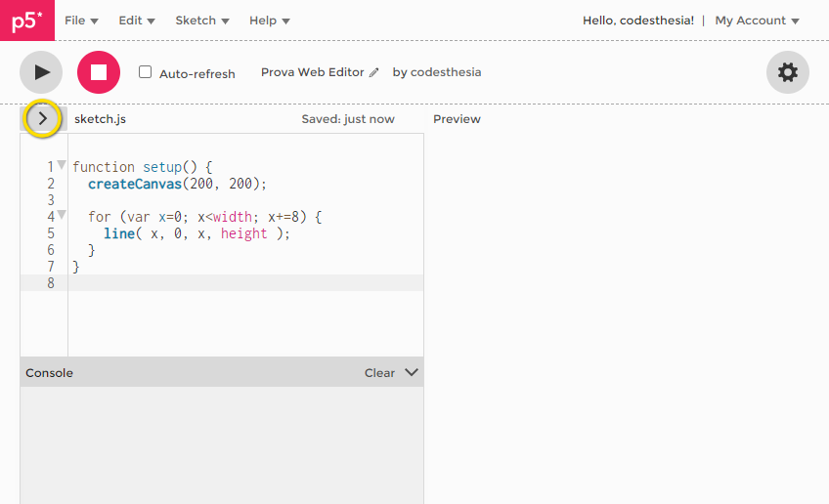Image resolution: width=829 pixels, height=504 pixels.
Task: Open settings with the gear icon
Action: (x=787, y=72)
